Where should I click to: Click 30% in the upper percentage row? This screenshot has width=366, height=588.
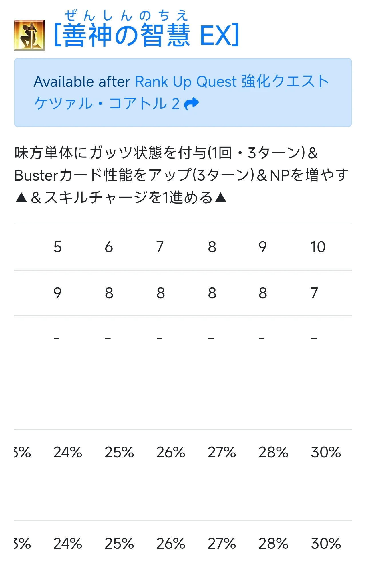[326, 452]
